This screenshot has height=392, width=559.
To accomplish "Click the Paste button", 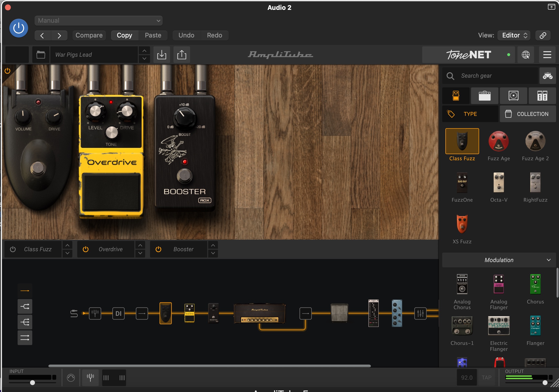I will pos(153,36).
